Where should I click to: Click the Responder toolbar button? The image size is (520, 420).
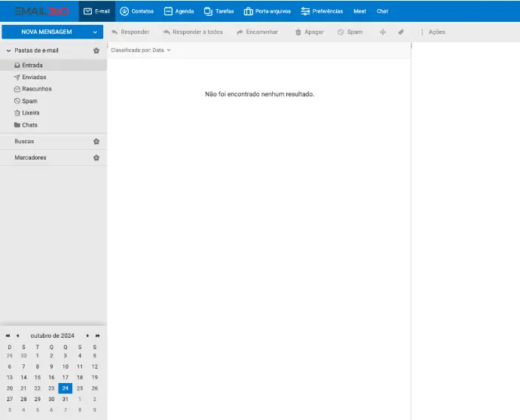coord(130,32)
